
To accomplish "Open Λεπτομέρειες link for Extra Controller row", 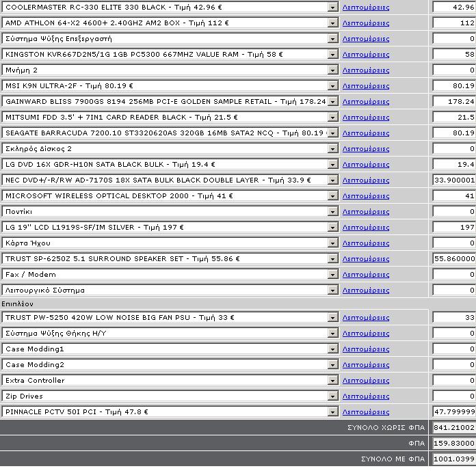I will click(x=366, y=381).
